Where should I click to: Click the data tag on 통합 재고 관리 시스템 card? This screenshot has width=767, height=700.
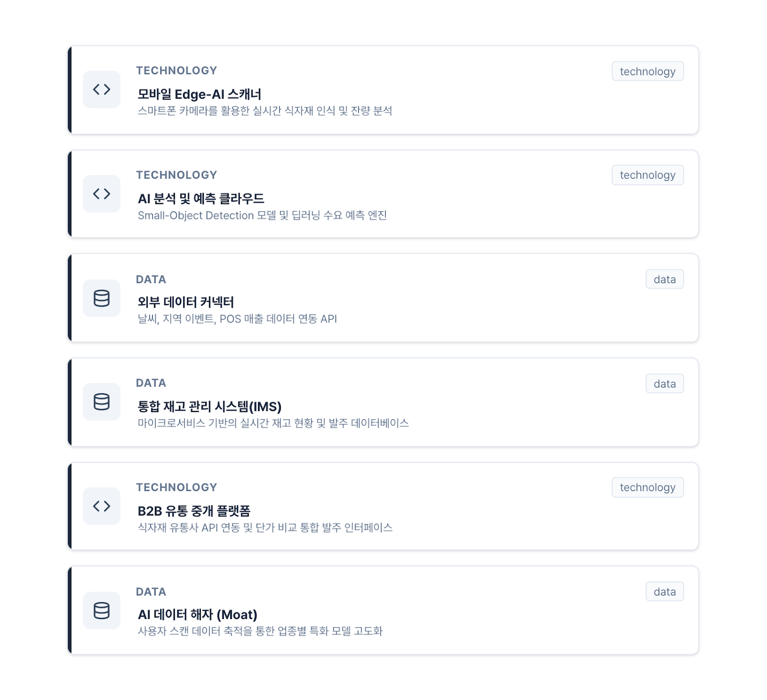(x=664, y=384)
